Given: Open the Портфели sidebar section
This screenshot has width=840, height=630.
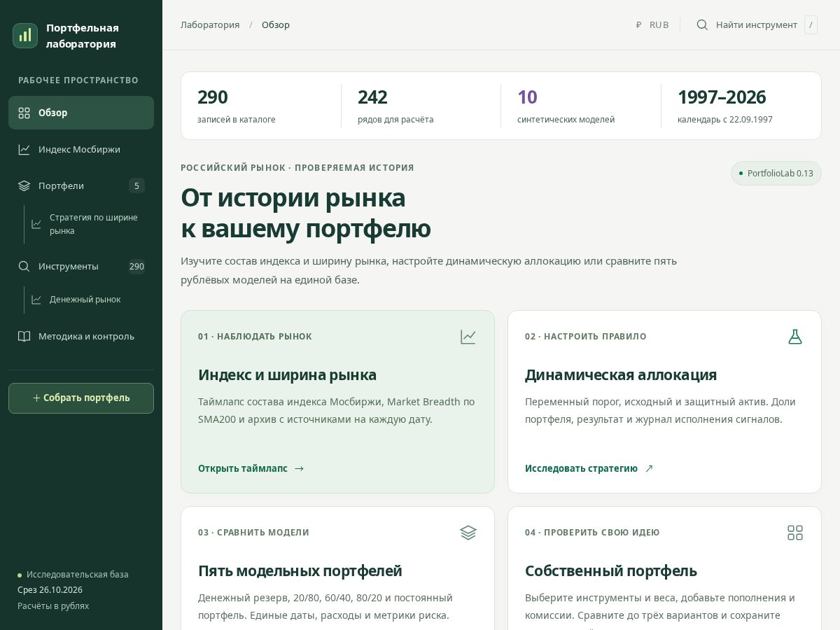Looking at the screenshot, I should tap(81, 185).
